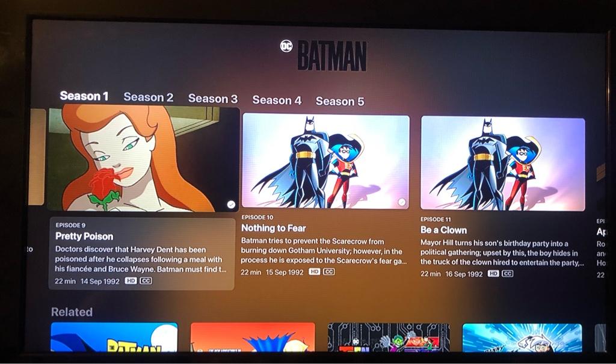Click the CC badge under Be a Clown
The height and width of the screenshot is (364, 616).
click(508, 274)
